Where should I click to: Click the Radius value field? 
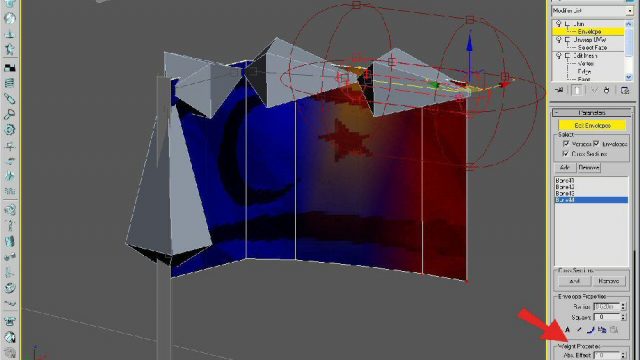(x=607, y=307)
